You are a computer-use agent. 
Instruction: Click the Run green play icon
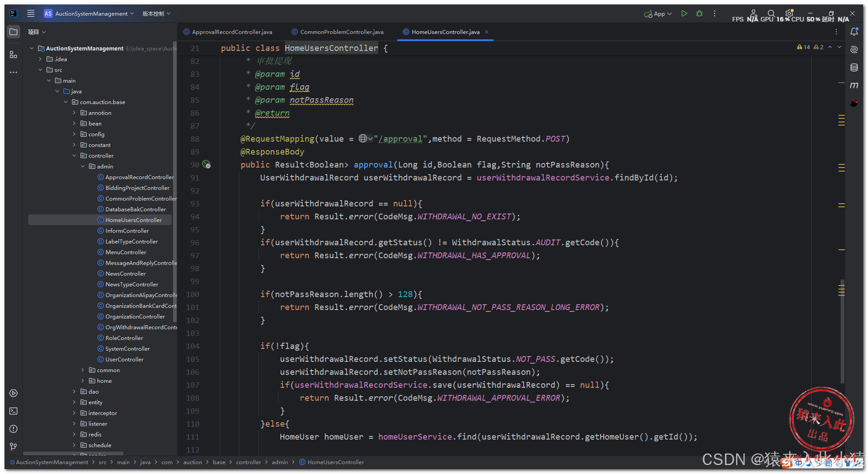pos(684,13)
